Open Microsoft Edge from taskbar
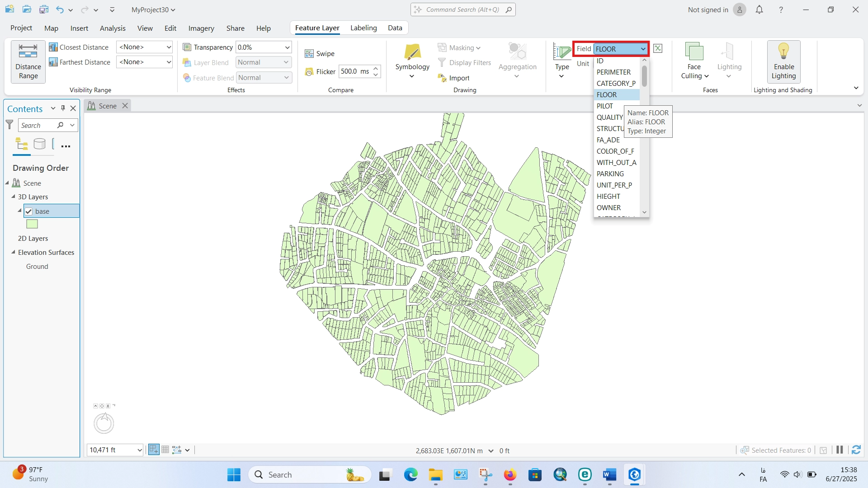Screen dimensions: 868x488 point(410,474)
